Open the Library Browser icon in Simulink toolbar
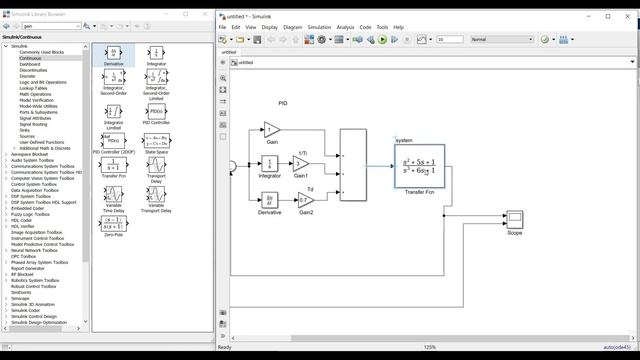The height and width of the screenshot is (360, 640). pos(309,40)
